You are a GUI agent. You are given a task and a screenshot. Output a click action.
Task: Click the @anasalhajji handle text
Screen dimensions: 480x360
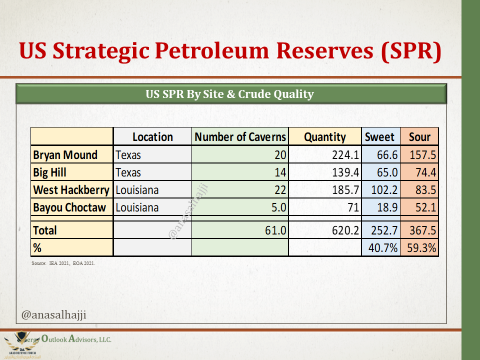tap(54, 315)
